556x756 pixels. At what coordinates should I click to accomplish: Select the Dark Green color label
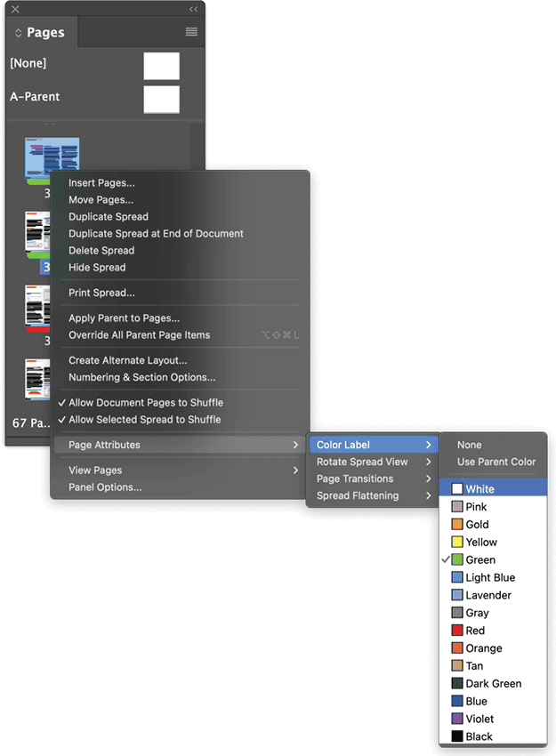tap(493, 684)
